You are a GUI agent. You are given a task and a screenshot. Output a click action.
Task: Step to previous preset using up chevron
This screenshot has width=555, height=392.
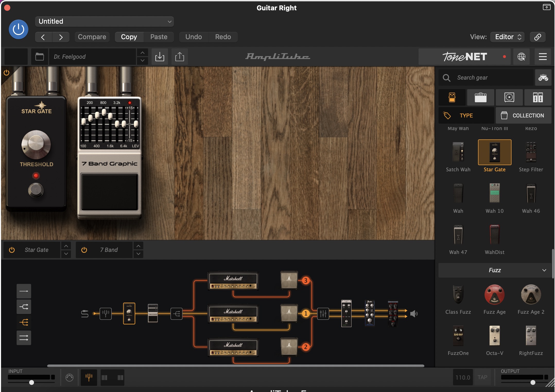142,53
